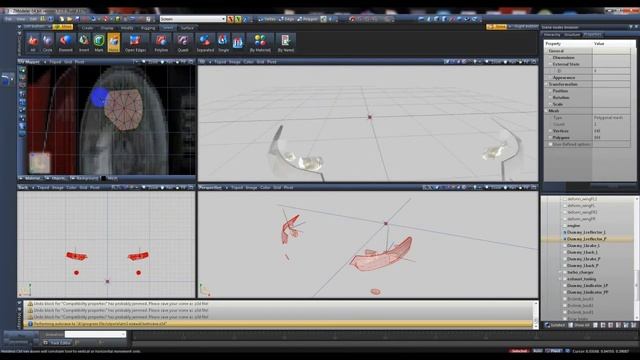Switch to Edge editing level

(x=287, y=19)
